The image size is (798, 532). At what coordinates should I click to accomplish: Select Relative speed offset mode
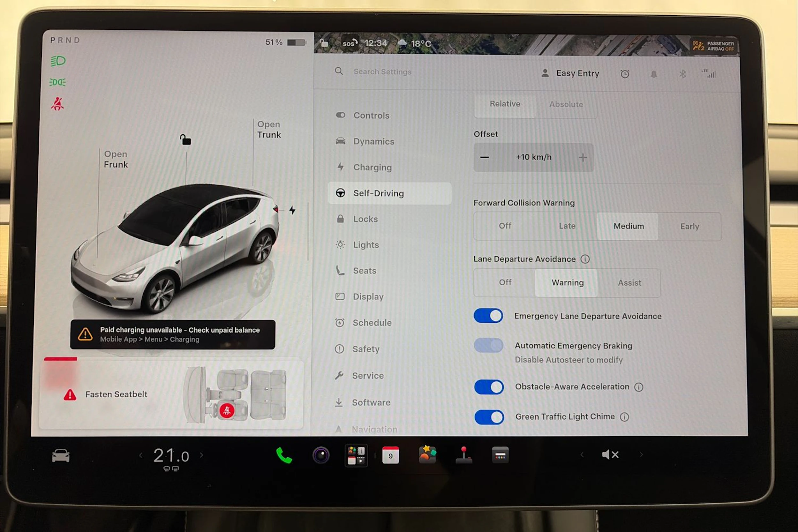505,104
